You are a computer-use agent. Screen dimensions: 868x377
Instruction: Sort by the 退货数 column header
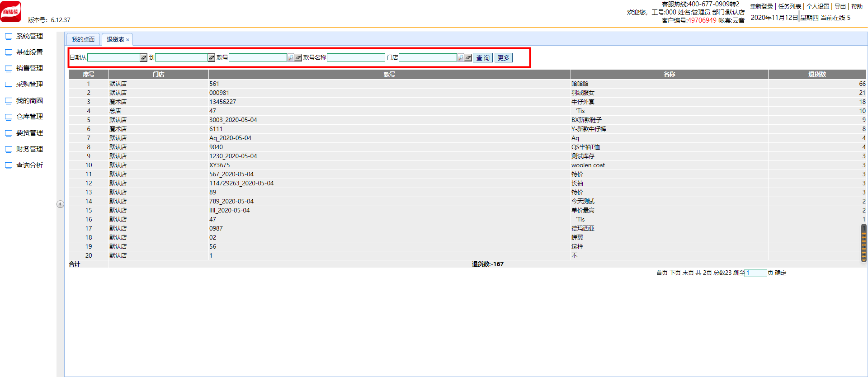817,74
